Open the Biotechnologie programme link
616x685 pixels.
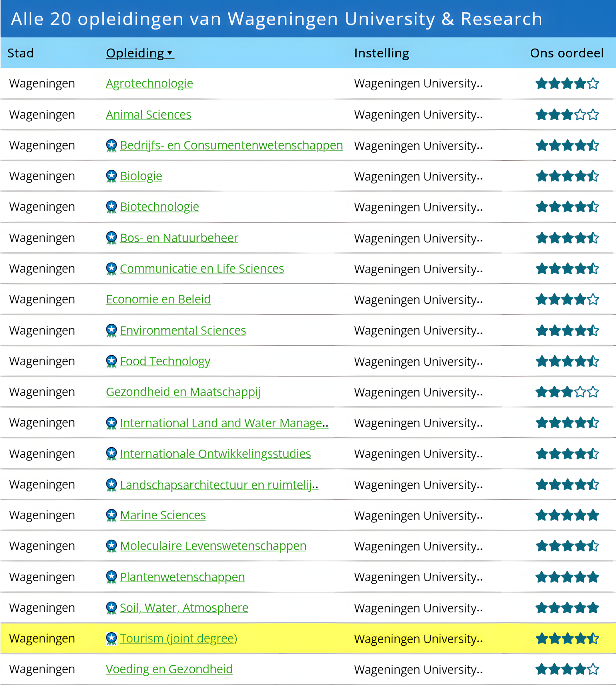click(159, 207)
